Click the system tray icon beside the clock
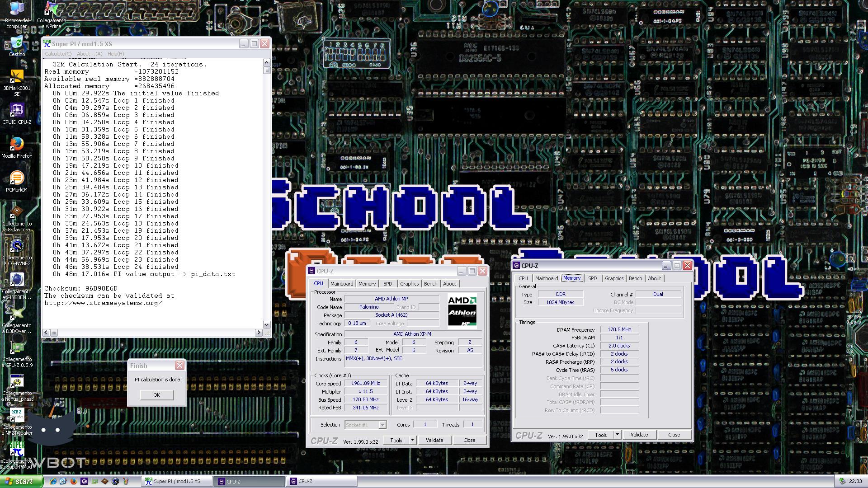This screenshot has width=868, height=488. pos(842,482)
